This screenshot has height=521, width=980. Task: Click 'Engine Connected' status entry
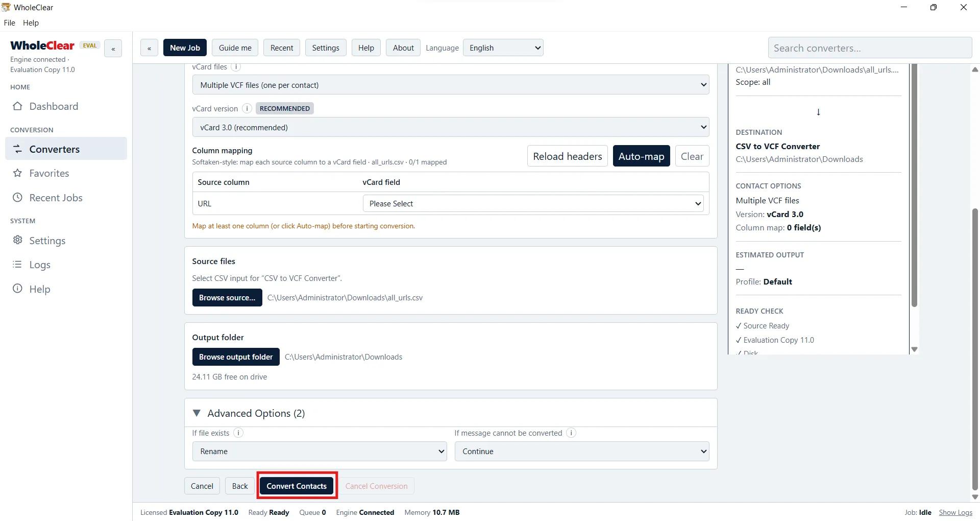[365, 512]
